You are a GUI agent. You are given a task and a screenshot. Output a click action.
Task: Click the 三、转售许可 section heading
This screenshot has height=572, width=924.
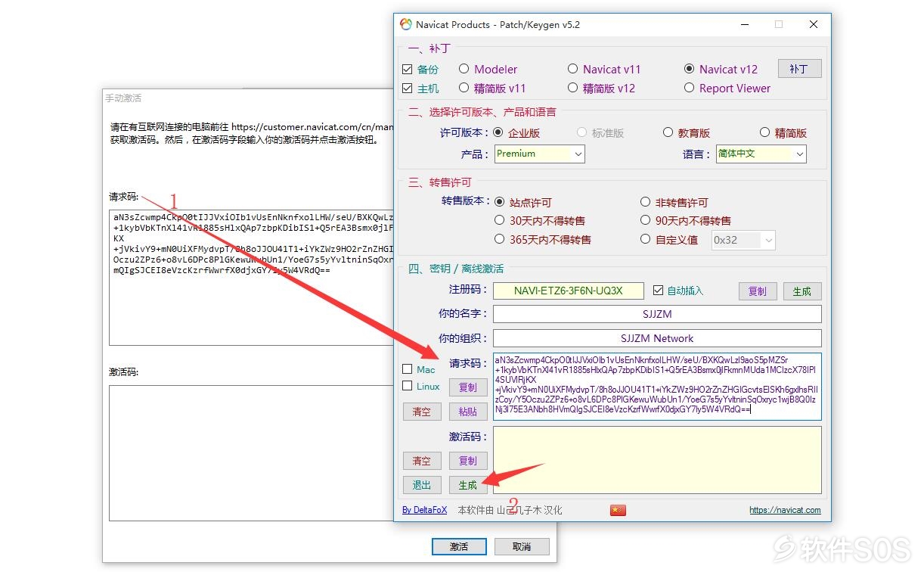(x=440, y=182)
